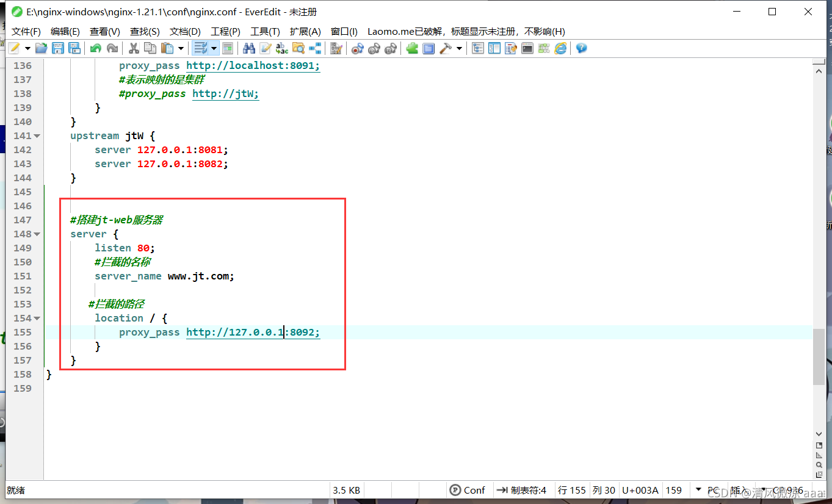Viewport: 832px width, 504px height.
Task: Click the http://jtW link on line 138
Action: 226,94
